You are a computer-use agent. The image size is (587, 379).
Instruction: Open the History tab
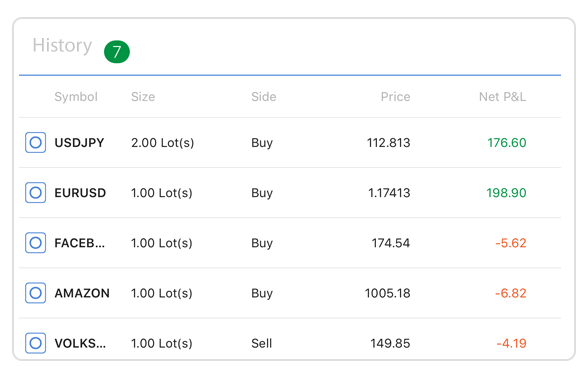tap(62, 46)
